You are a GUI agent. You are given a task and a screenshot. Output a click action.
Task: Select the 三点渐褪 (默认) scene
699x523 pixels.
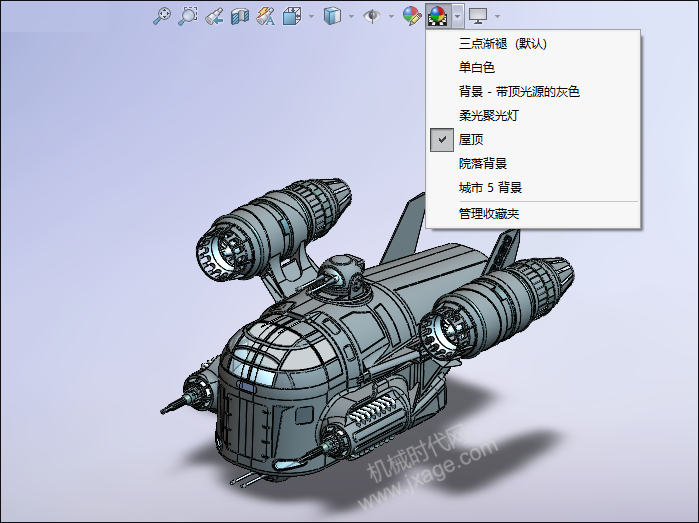coord(534,44)
